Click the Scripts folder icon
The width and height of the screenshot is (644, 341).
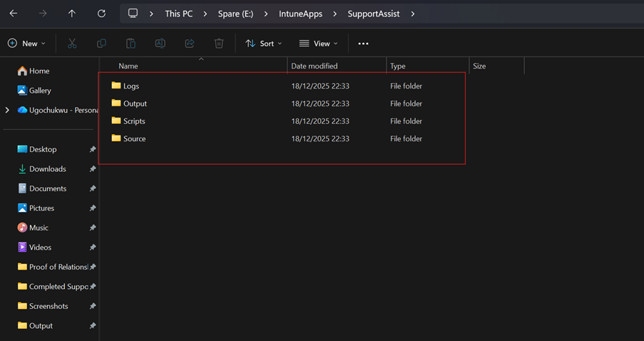[116, 121]
